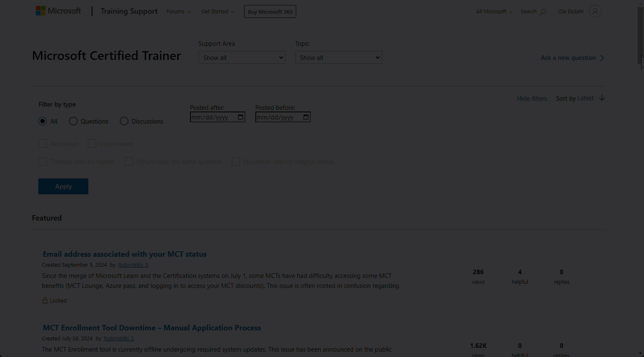Click the scrollbar up arrow

[x=641, y=3]
